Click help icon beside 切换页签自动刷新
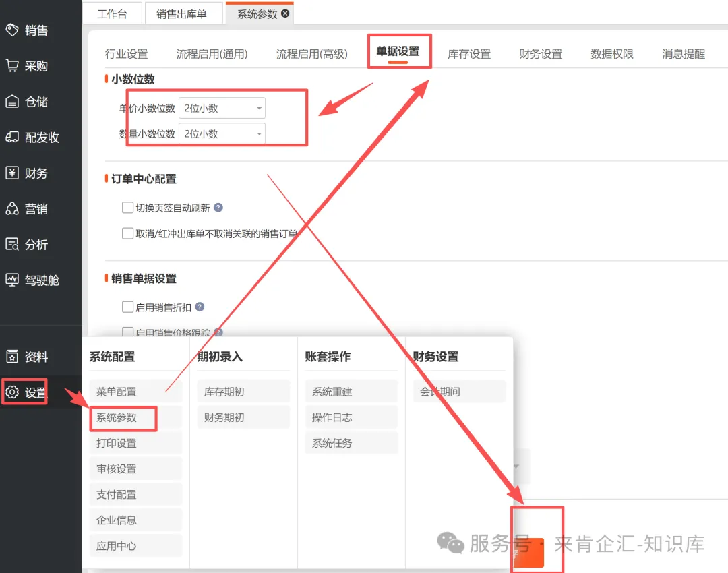 click(x=218, y=208)
